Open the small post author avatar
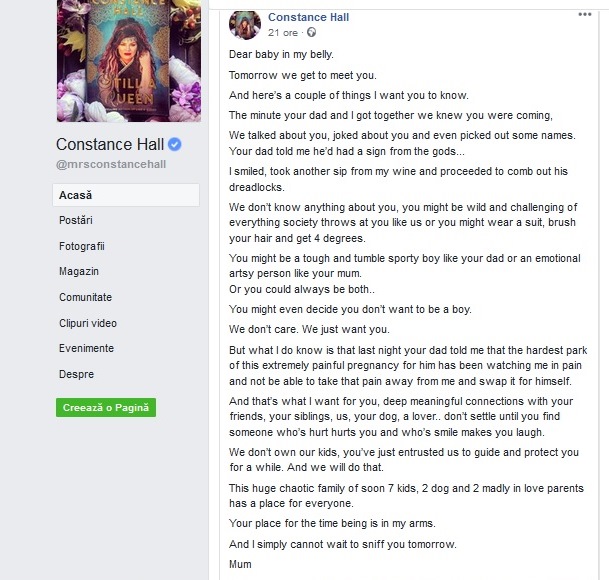Image resolution: width=609 pixels, height=580 pixels. click(x=245, y=25)
